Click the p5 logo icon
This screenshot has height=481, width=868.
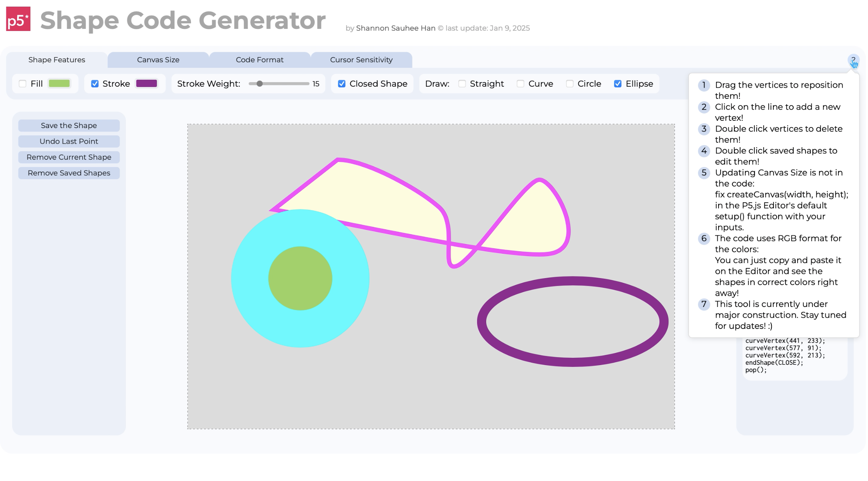coord(18,19)
